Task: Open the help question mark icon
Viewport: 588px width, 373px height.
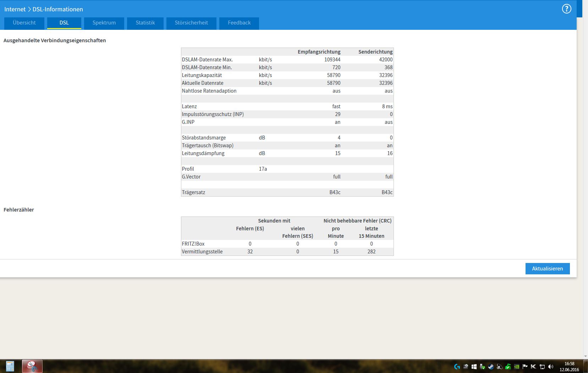Action: coord(567,9)
